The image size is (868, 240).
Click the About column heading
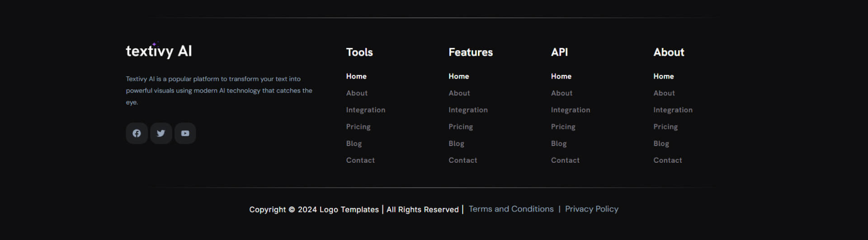(x=669, y=52)
